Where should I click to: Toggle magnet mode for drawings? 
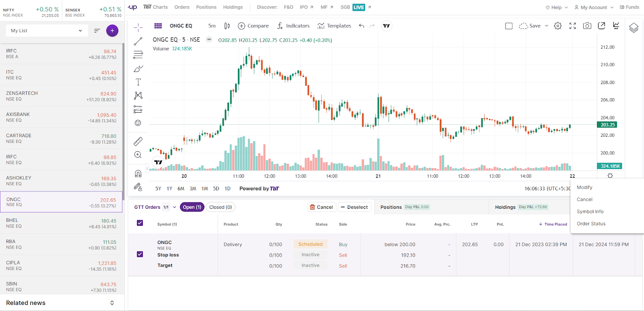click(138, 173)
